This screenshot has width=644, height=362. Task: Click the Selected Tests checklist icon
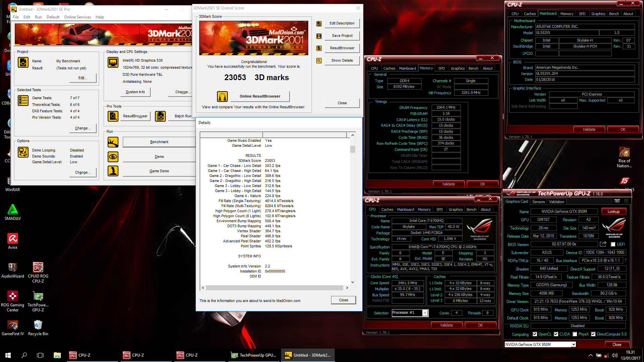(23, 101)
